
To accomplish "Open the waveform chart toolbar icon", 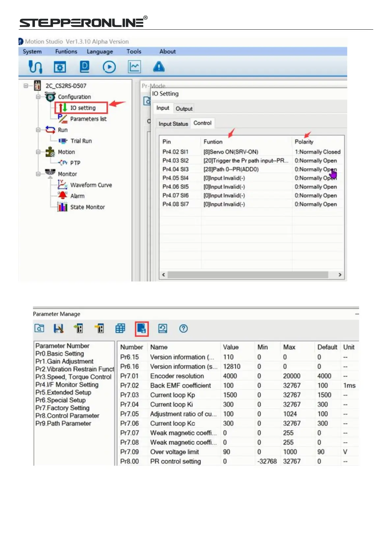I will (x=134, y=67).
